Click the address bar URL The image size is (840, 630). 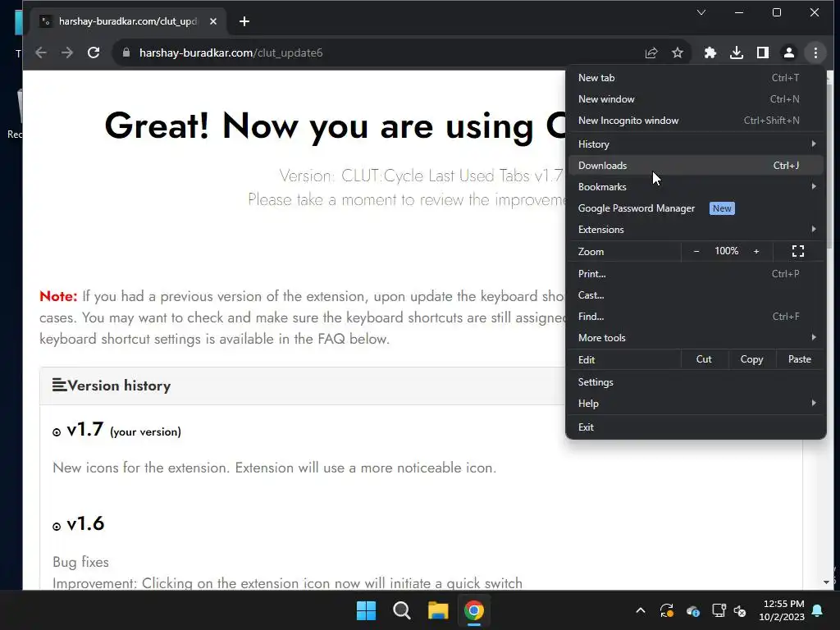231,52
